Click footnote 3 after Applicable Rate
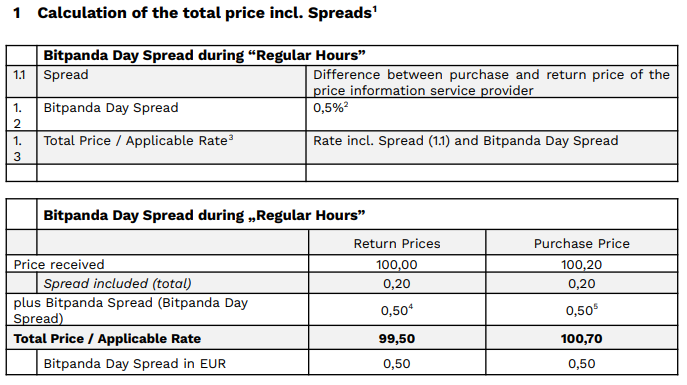Screen dimensions: 687x385 [231, 138]
